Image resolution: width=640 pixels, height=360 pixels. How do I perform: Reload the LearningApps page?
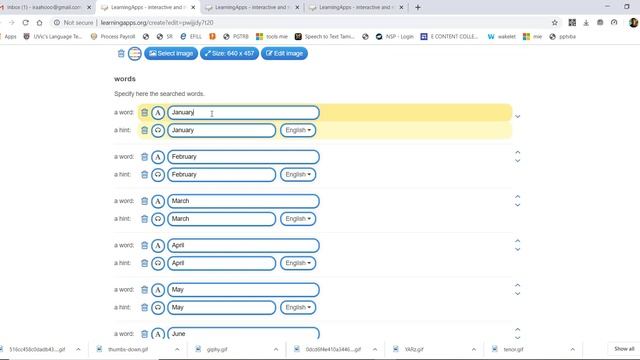click(25, 23)
